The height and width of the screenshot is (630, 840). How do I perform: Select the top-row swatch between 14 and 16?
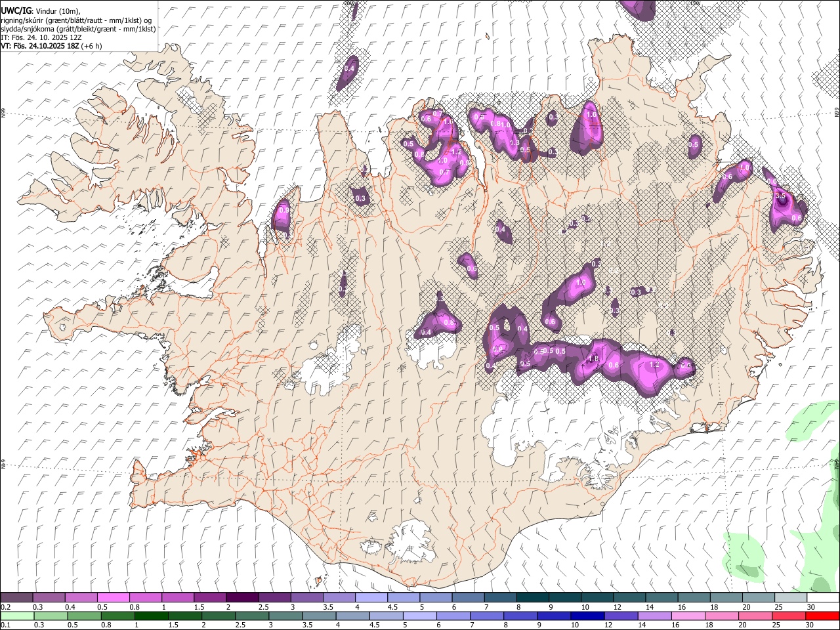(x=661, y=598)
